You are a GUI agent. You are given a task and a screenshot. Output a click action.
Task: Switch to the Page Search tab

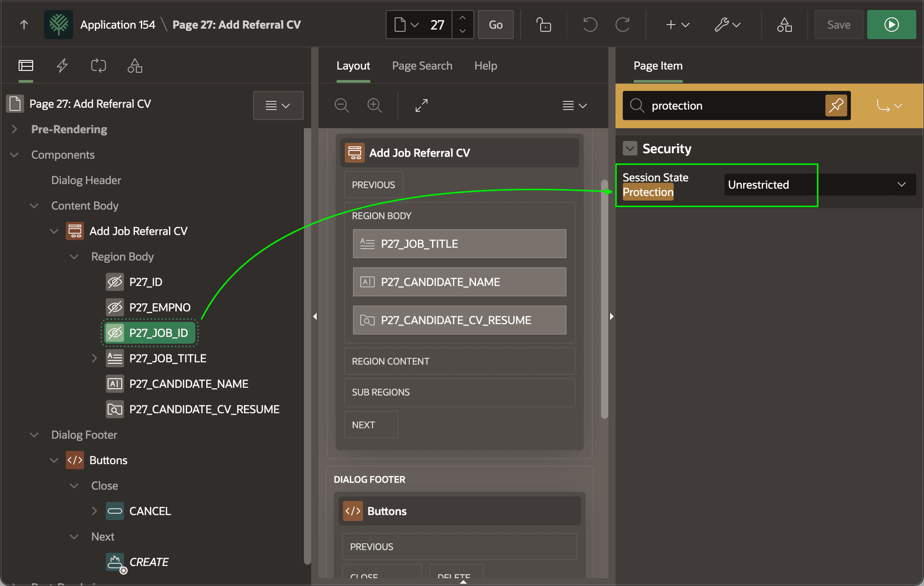(x=422, y=66)
